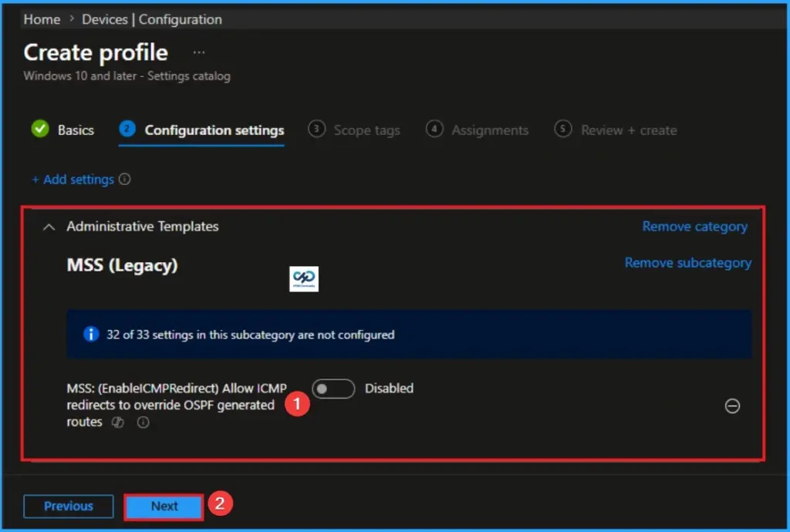The height and width of the screenshot is (532, 790).
Task: Click the copy icon after the ICMP setting name
Action: click(x=117, y=422)
